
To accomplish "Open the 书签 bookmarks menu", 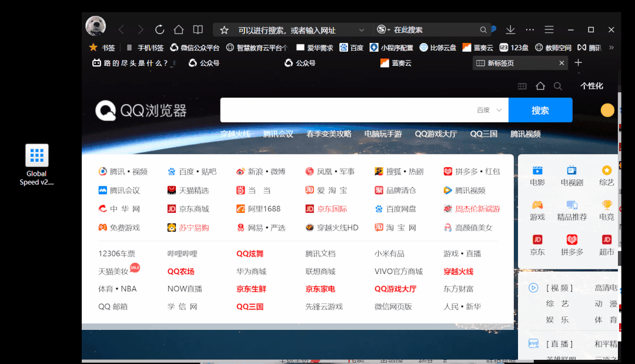I will tap(102, 48).
